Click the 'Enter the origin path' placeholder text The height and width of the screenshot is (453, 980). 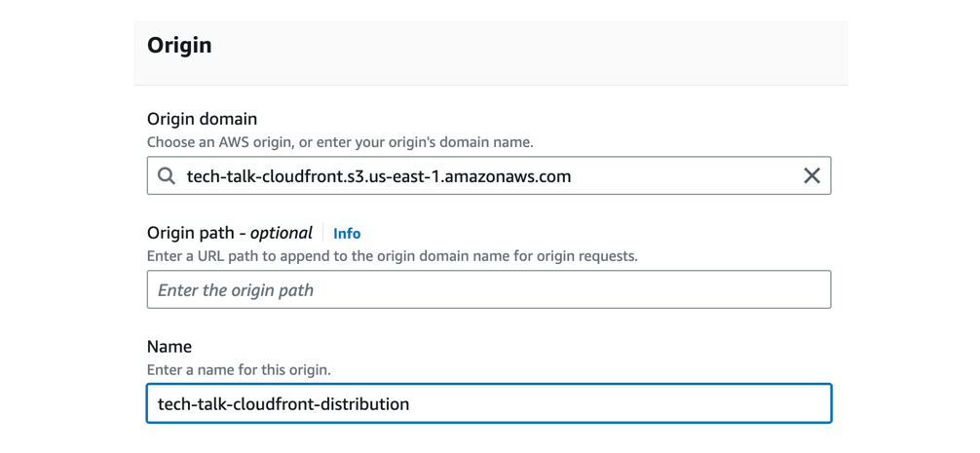tap(236, 290)
